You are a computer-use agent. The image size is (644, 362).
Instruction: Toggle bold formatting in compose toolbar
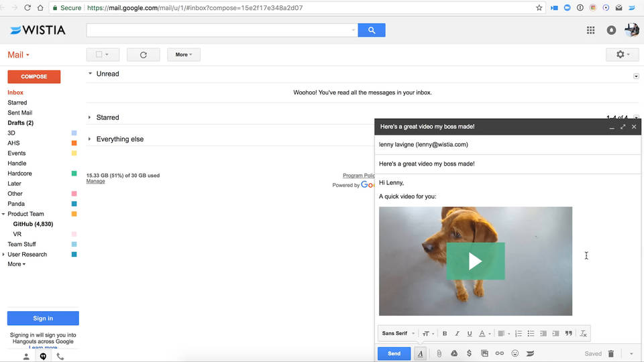[444, 334]
